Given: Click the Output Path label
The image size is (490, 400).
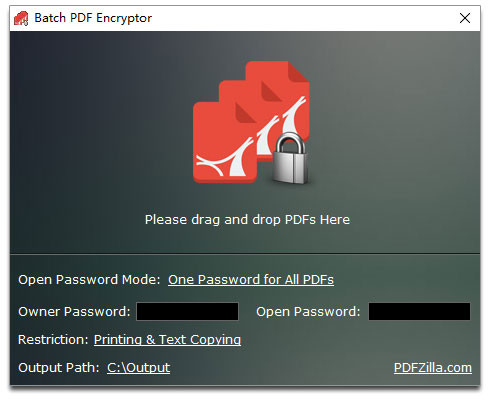Looking at the screenshot, I should 59,368.
